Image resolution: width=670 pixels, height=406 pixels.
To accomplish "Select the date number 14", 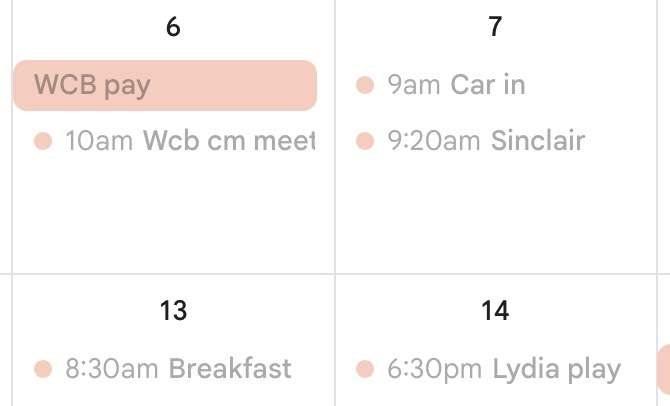I will click(495, 311).
